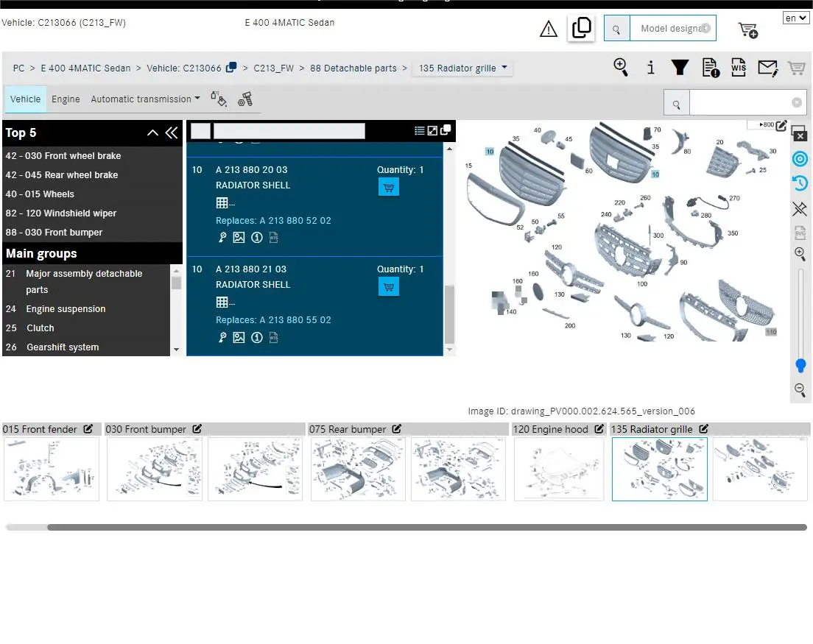This screenshot has height=644, width=813.
Task: Click the blue history restore icon
Action: tap(800, 183)
